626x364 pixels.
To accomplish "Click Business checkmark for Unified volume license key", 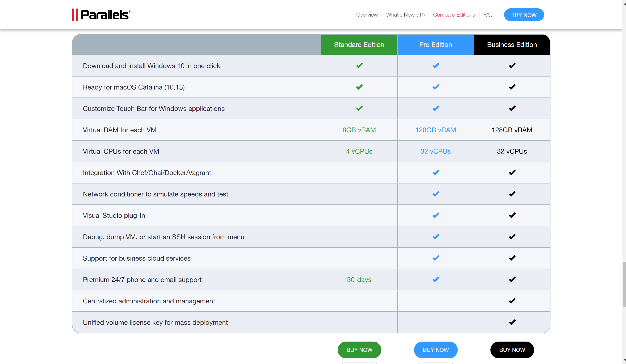I will click(x=512, y=322).
